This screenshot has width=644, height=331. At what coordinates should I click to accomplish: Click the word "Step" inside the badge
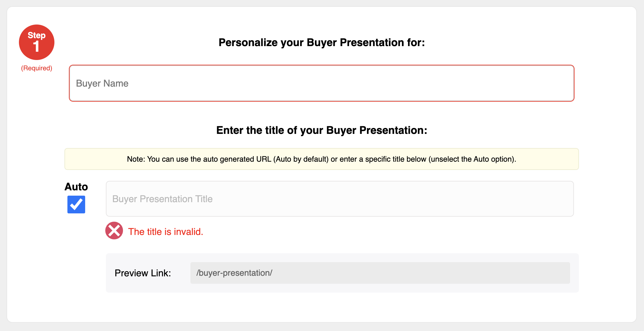pos(37,35)
